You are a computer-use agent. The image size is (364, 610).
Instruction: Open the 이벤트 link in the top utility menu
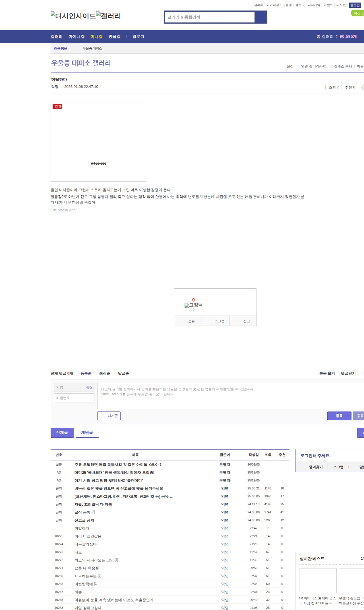(328, 5)
